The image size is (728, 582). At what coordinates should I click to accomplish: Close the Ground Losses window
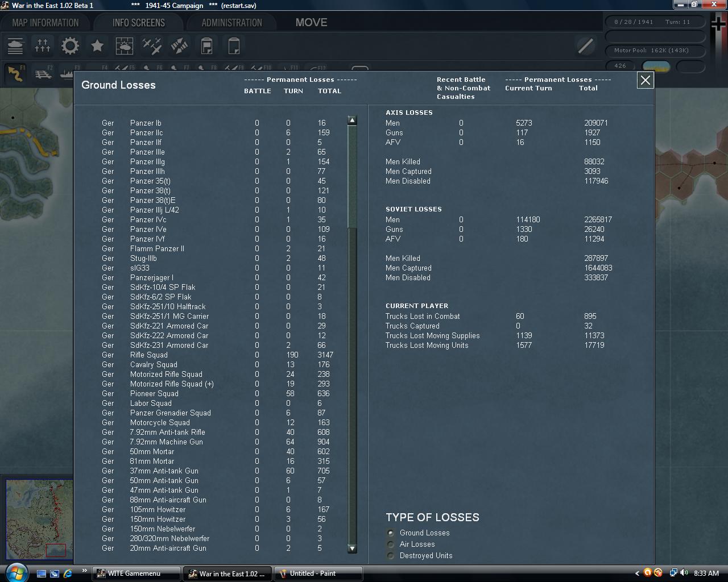click(x=646, y=80)
